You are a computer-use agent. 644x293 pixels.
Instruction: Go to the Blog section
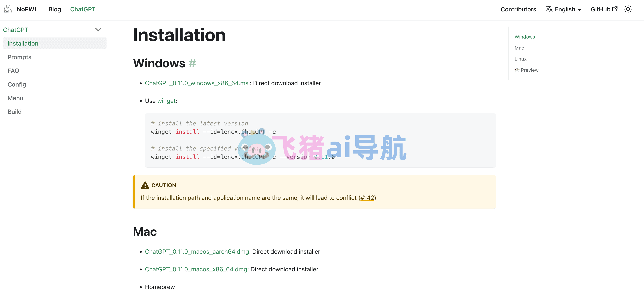click(55, 9)
